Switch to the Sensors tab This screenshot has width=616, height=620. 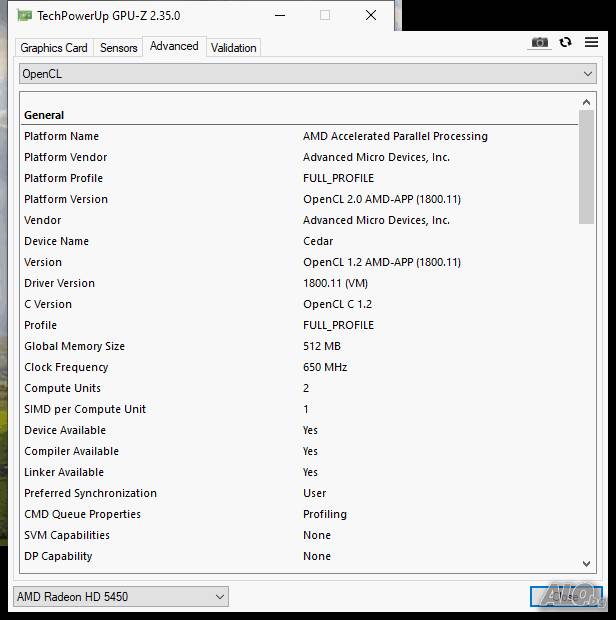[118, 48]
